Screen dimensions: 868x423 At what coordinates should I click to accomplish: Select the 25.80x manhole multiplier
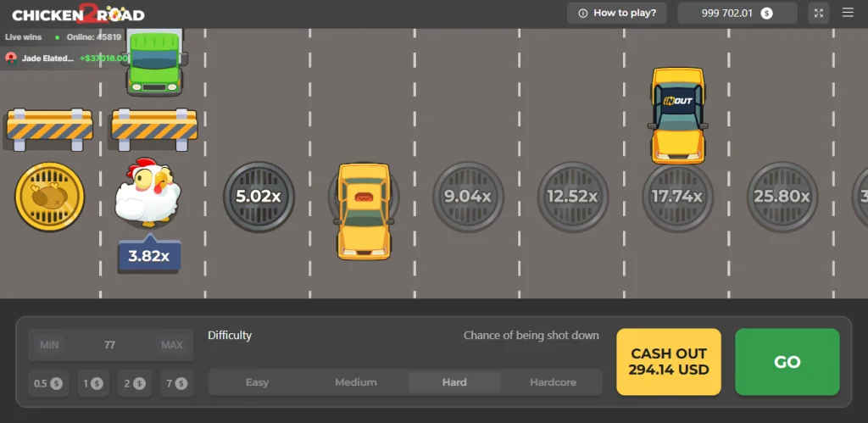pyautogui.click(x=782, y=197)
